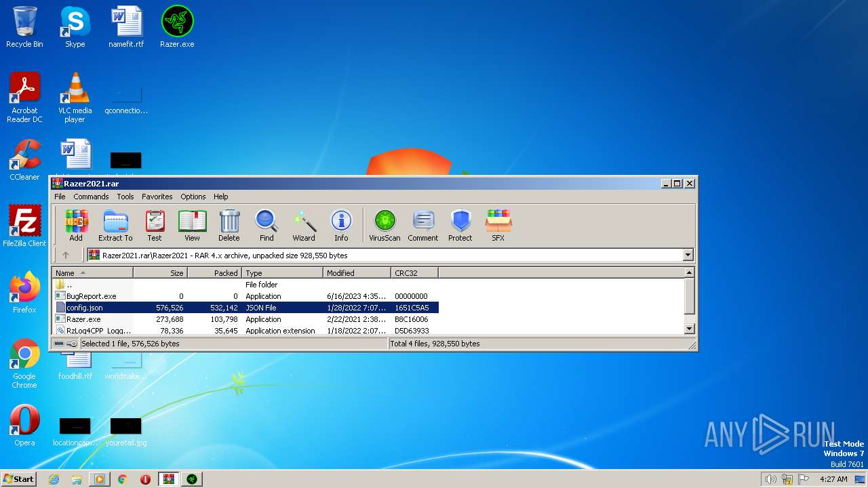
Task: Open the Options menu
Action: [193, 197]
